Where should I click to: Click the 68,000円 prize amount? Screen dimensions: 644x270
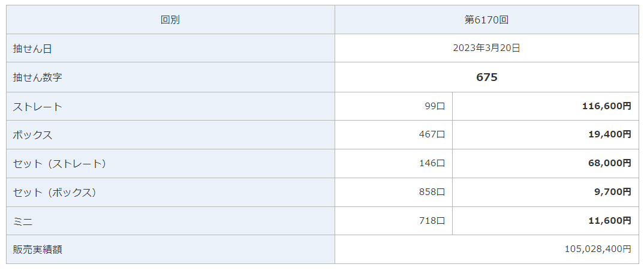coord(609,163)
